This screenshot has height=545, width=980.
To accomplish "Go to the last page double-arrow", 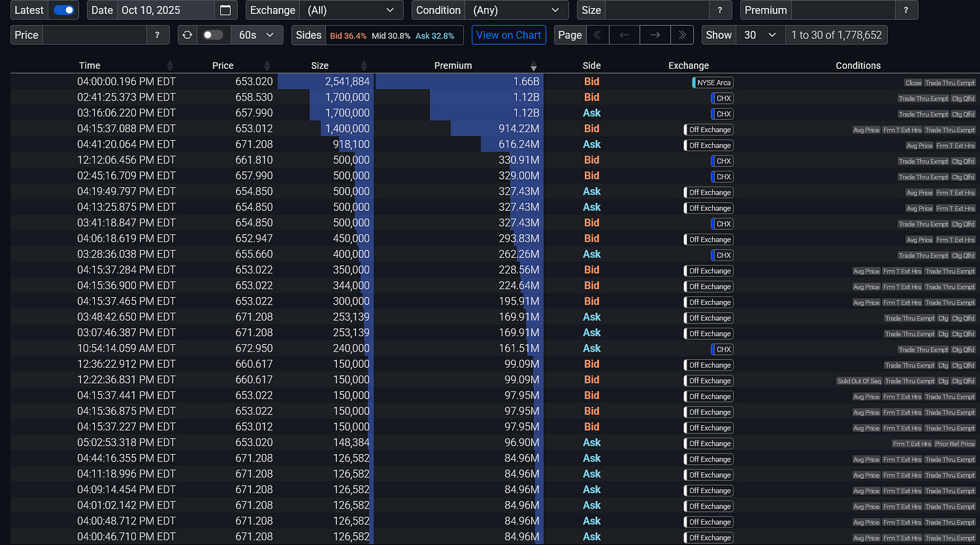I will pos(682,35).
